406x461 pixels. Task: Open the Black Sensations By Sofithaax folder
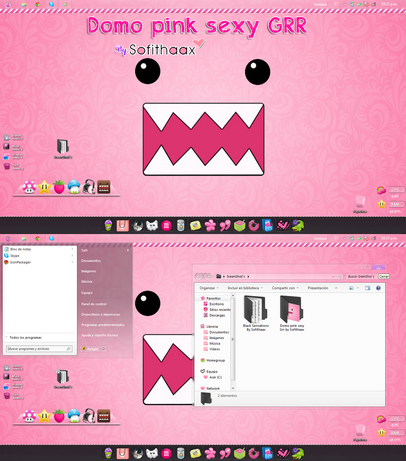(x=256, y=313)
